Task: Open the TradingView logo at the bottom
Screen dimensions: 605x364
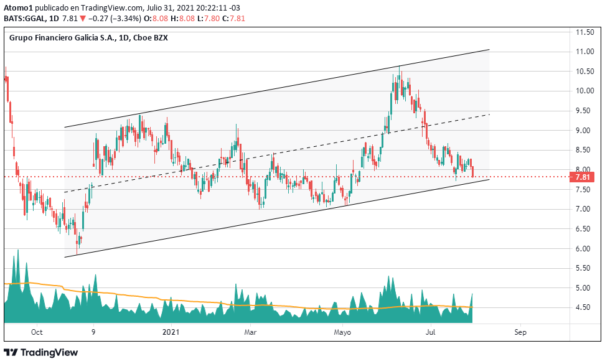Action: 41,352
